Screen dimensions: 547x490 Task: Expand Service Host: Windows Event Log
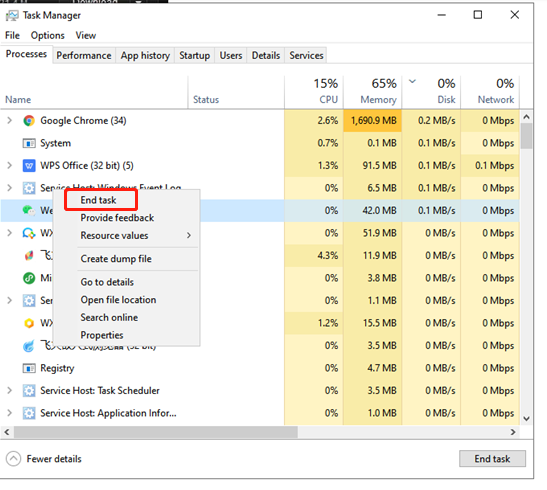coord(10,188)
